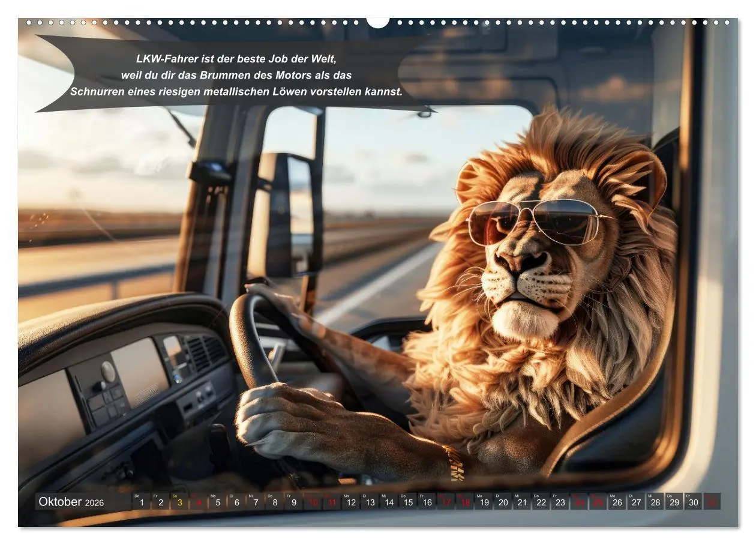Select the red Sunday date 11
This screenshot has height=545, width=756.
[331, 503]
